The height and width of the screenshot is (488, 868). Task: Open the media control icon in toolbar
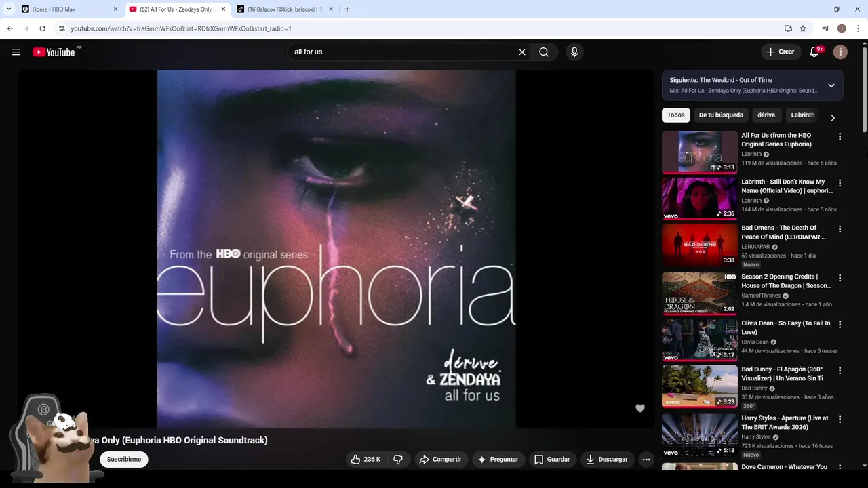pos(825,28)
